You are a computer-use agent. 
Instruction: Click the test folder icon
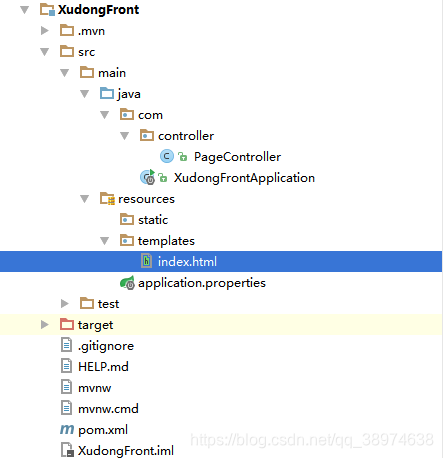[x=87, y=303]
